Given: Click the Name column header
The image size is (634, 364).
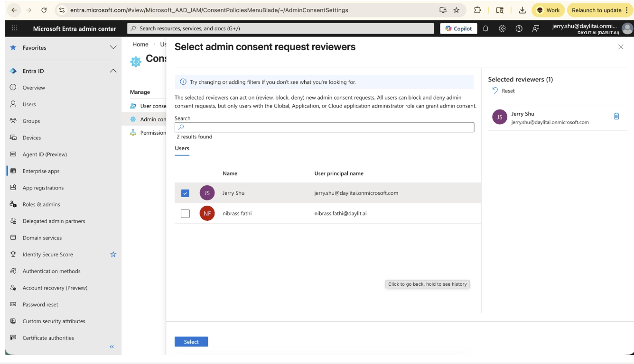Looking at the screenshot, I should (x=230, y=173).
